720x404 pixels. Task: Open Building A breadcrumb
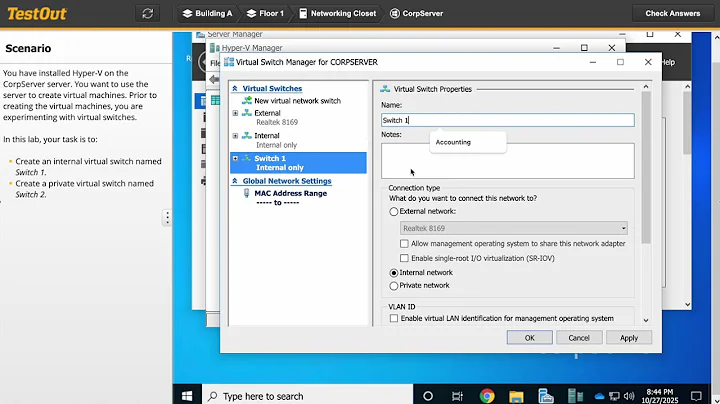tap(208, 13)
